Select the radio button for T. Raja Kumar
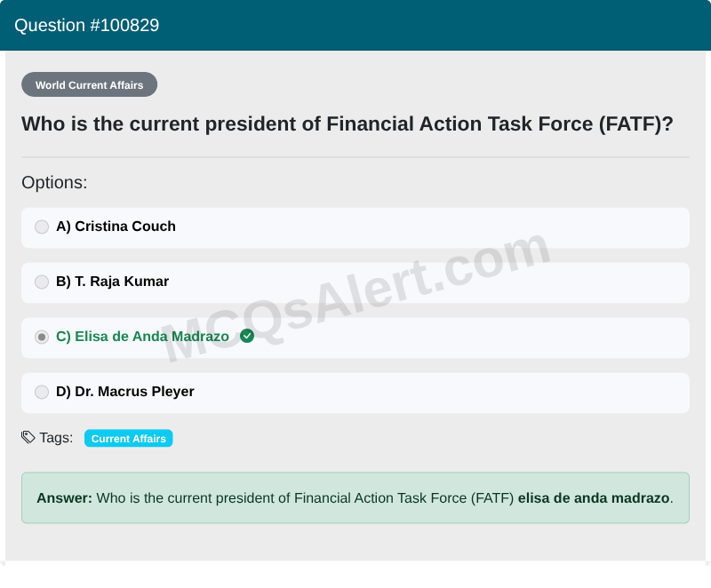 click(42, 282)
